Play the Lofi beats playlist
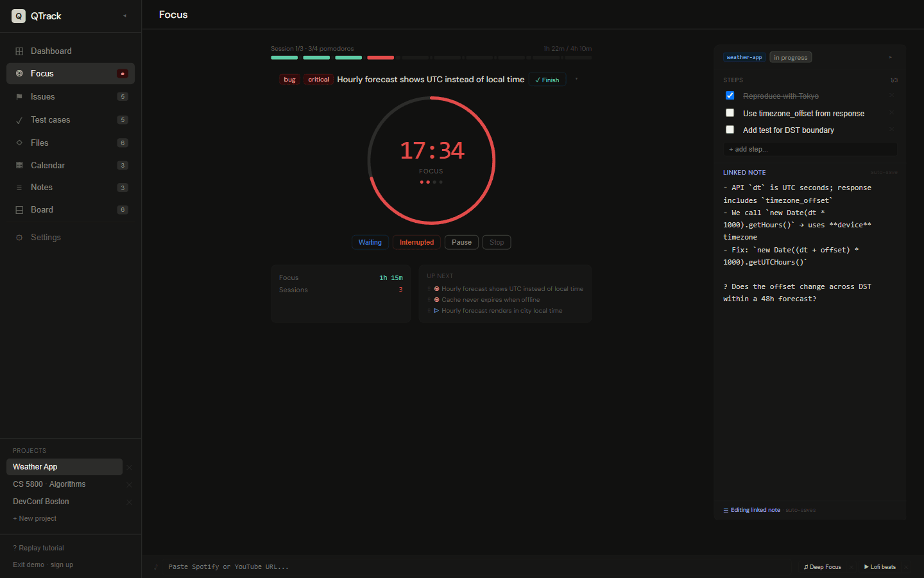The width and height of the screenshot is (924, 578). tap(880, 567)
